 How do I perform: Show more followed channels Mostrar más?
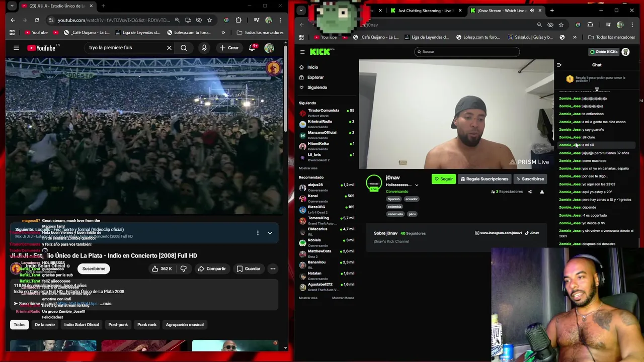pyautogui.click(x=308, y=168)
